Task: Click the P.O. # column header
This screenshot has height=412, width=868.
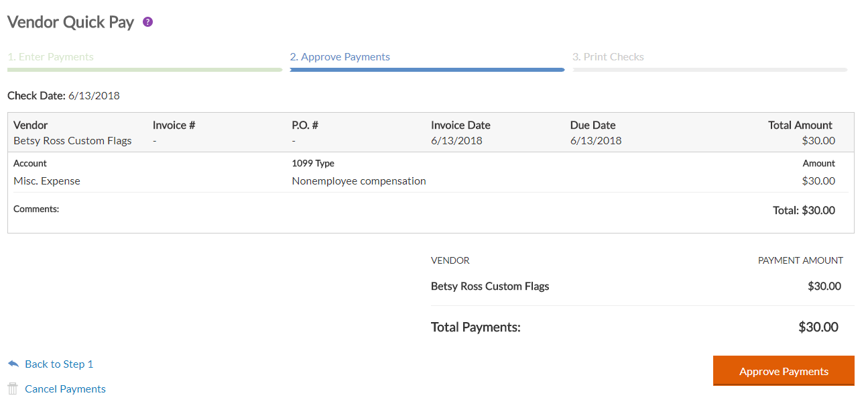Action: pos(305,125)
